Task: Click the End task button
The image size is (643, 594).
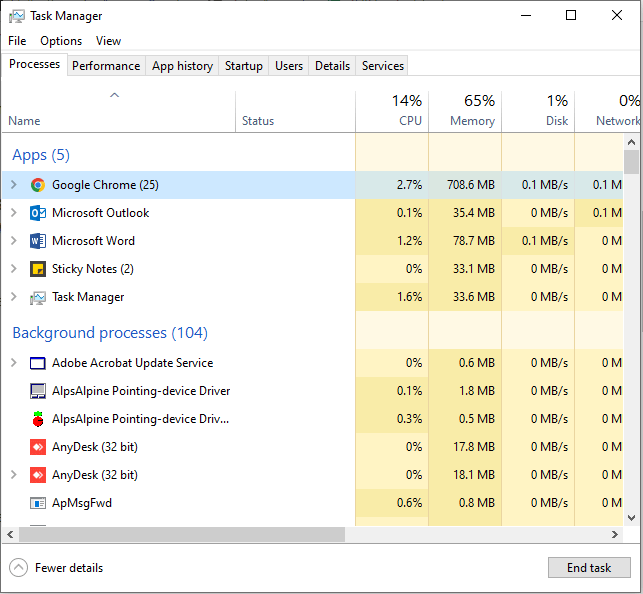Action: [x=589, y=568]
